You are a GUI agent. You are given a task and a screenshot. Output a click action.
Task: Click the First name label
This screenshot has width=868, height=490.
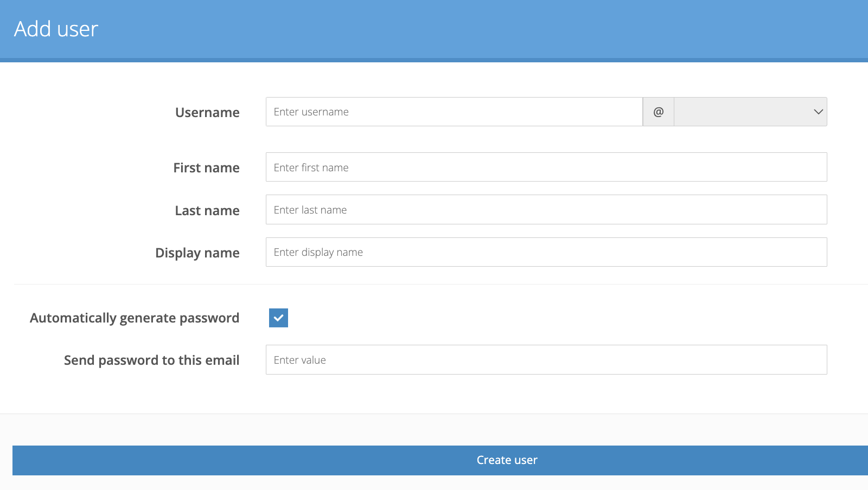point(206,167)
